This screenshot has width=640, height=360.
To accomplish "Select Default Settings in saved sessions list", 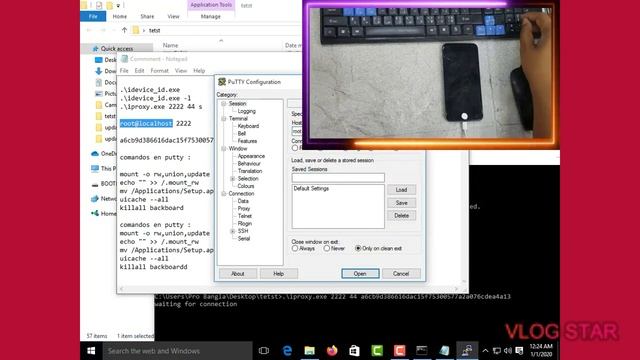I will (x=311, y=189).
